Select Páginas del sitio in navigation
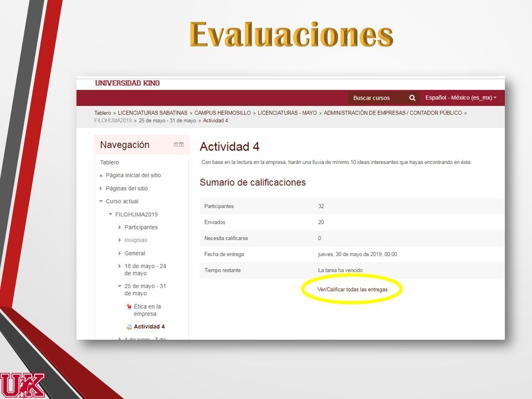Image resolution: width=532 pixels, height=399 pixels. (x=127, y=188)
